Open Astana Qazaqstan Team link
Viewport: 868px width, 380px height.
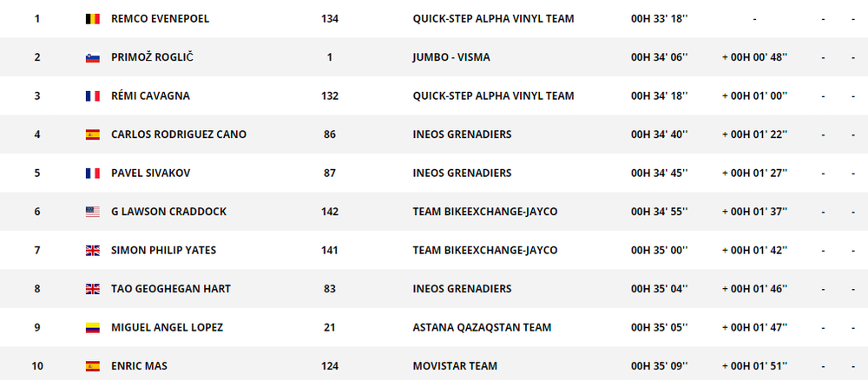coord(482,328)
